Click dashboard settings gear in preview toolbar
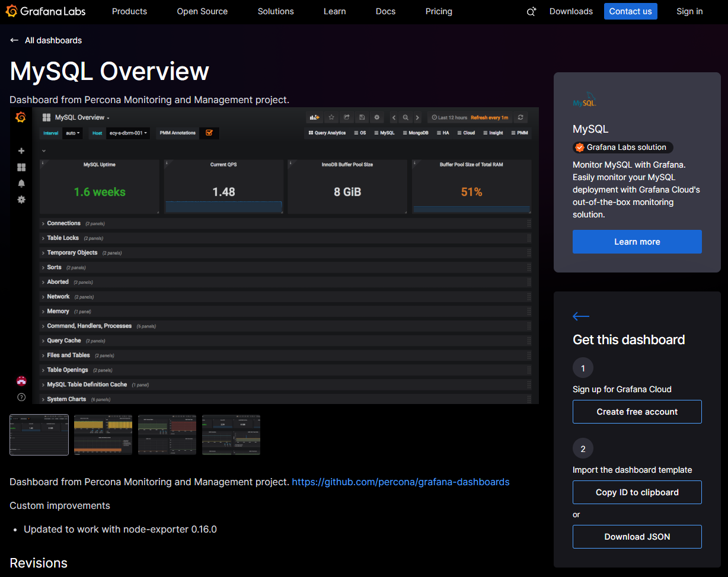Image resolution: width=728 pixels, height=577 pixels. 377,117
